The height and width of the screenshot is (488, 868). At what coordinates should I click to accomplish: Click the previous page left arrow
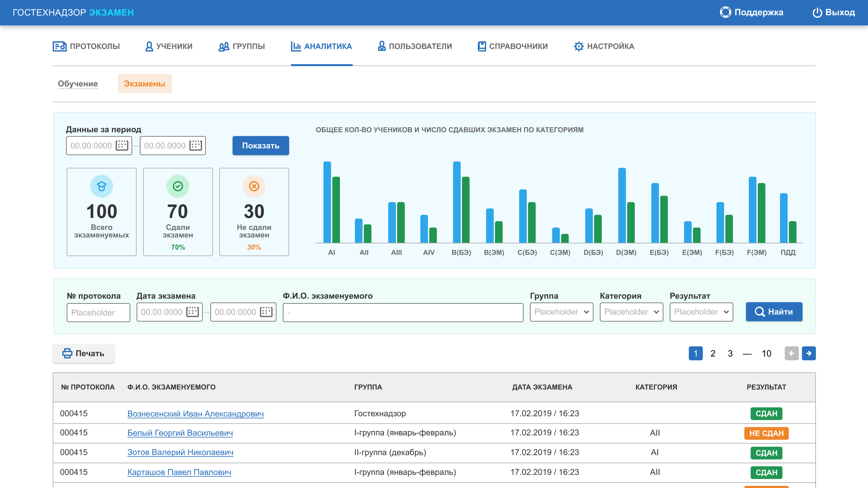coord(791,353)
